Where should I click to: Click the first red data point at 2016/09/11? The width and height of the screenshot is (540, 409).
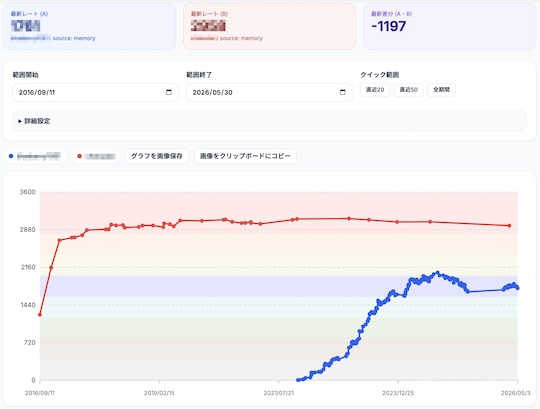click(x=40, y=315)
